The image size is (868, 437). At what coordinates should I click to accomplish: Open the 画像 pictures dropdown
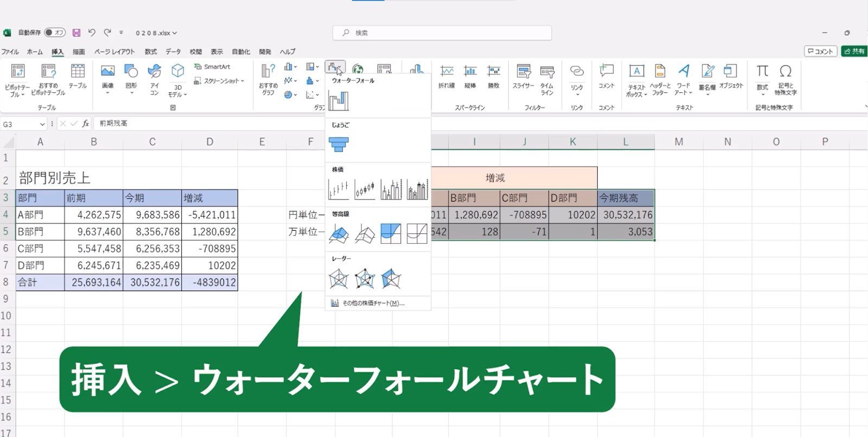[x=107, y=79]
